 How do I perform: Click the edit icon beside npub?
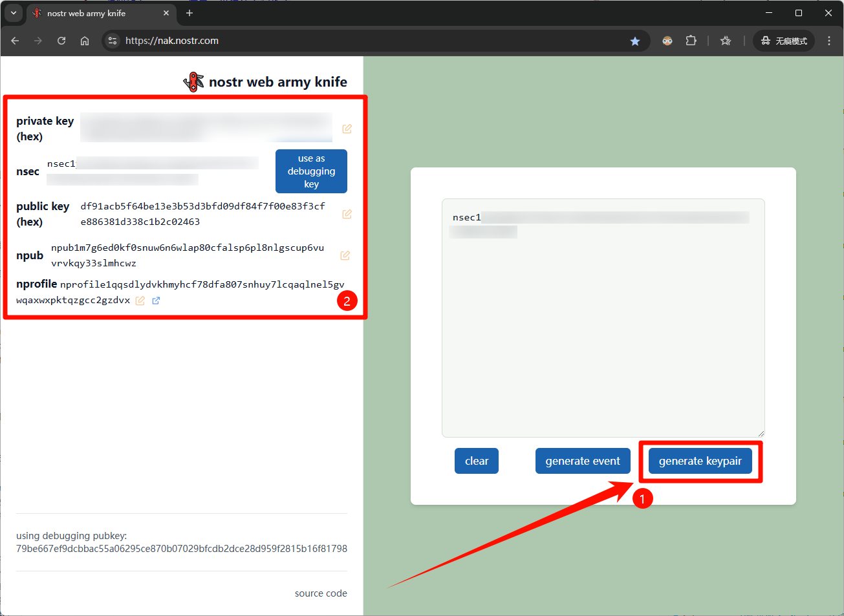tap(345, 255)
